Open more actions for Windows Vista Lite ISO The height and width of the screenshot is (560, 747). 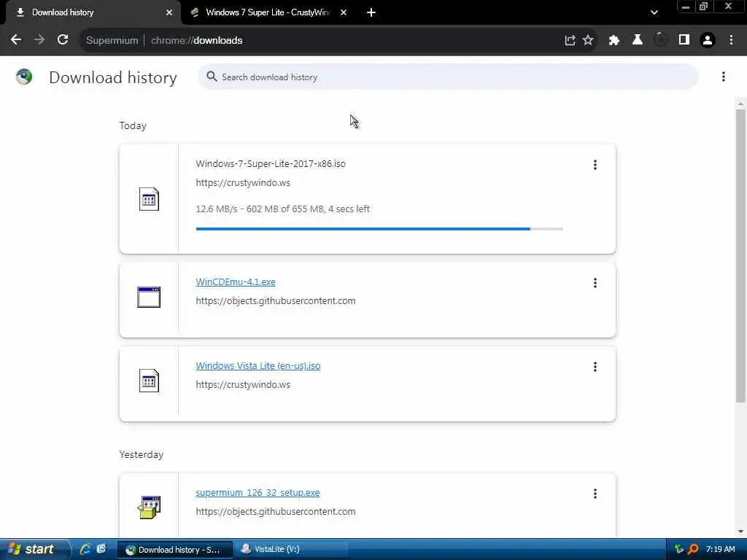click(x=595, y=367)
